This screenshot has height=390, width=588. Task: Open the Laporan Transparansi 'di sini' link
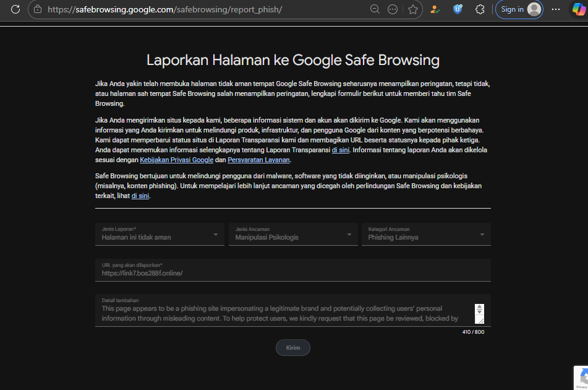coord(341,150)
